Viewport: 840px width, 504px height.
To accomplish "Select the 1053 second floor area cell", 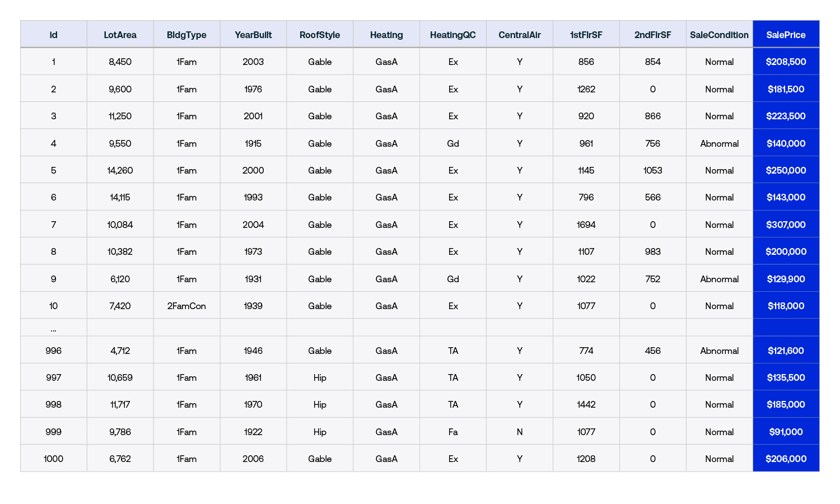I will click(x=652, y=170).
